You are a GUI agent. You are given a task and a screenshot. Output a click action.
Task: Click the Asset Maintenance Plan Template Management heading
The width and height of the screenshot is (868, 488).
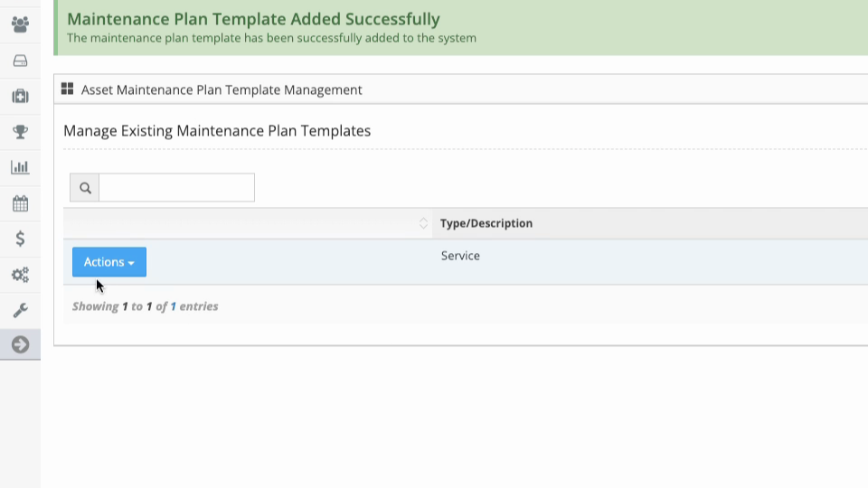[x=222, y=89]
